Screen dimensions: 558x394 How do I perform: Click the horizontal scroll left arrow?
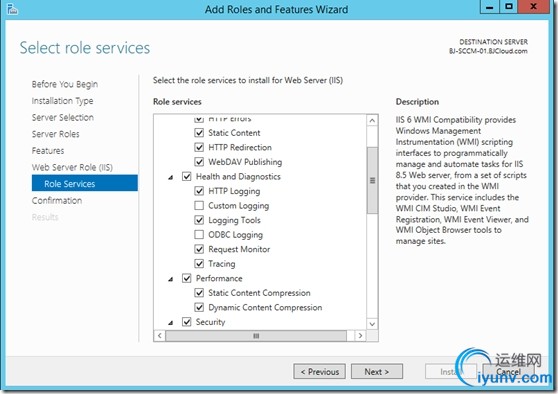point(159,336)
